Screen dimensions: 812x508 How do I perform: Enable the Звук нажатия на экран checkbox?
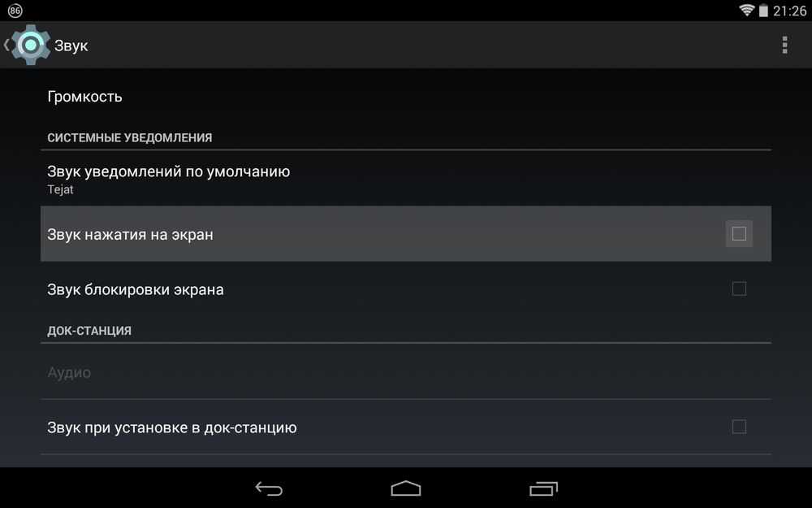[x=739, y=234]
